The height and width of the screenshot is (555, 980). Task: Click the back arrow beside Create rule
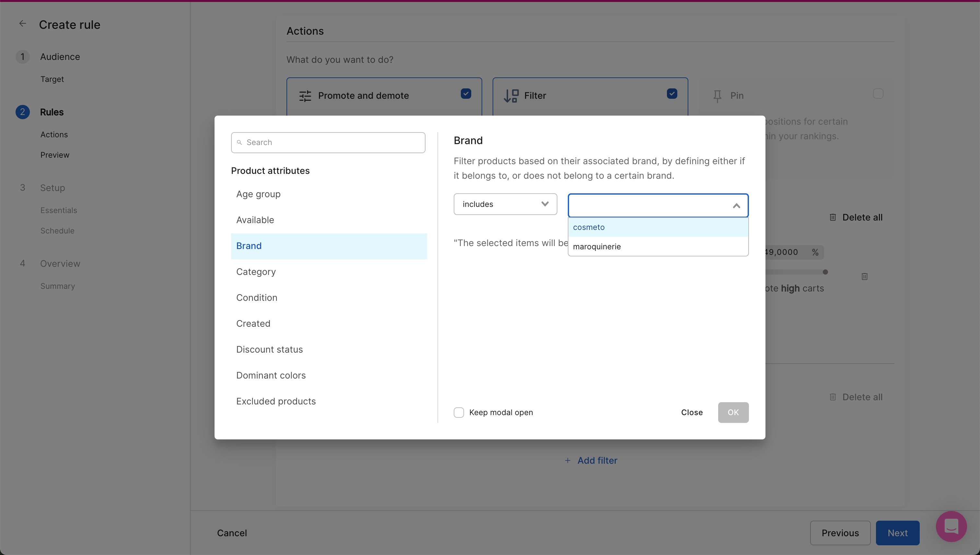[x=22, y=24]
